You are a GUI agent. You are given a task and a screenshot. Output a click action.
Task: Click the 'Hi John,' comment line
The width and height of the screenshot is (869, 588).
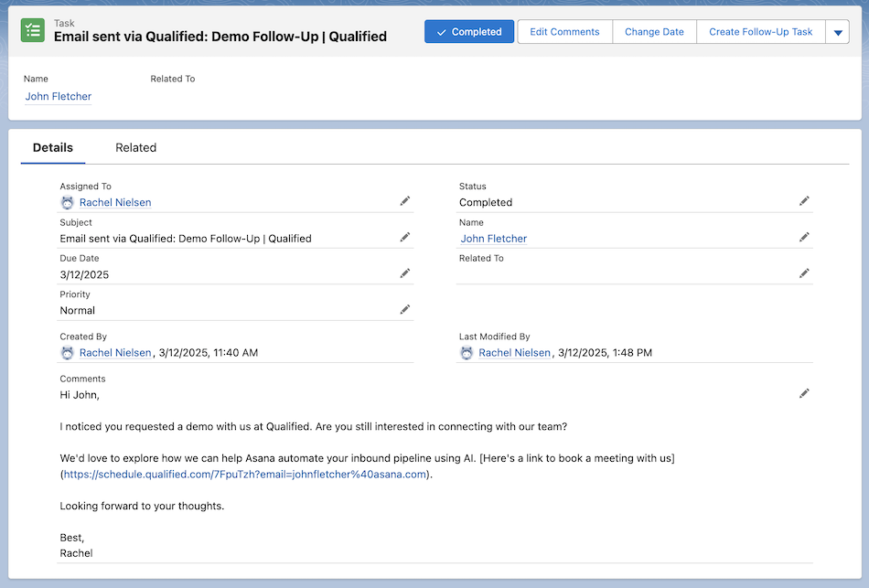(80, 395)
